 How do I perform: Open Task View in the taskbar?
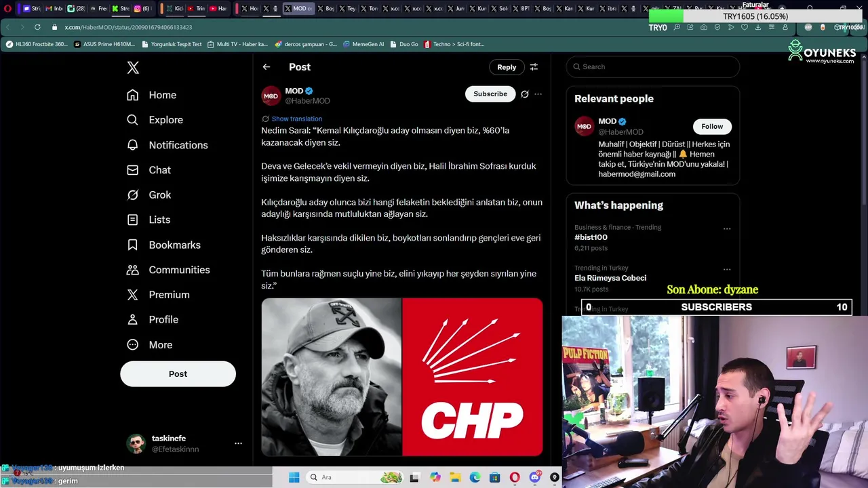(x=414, y=478)
